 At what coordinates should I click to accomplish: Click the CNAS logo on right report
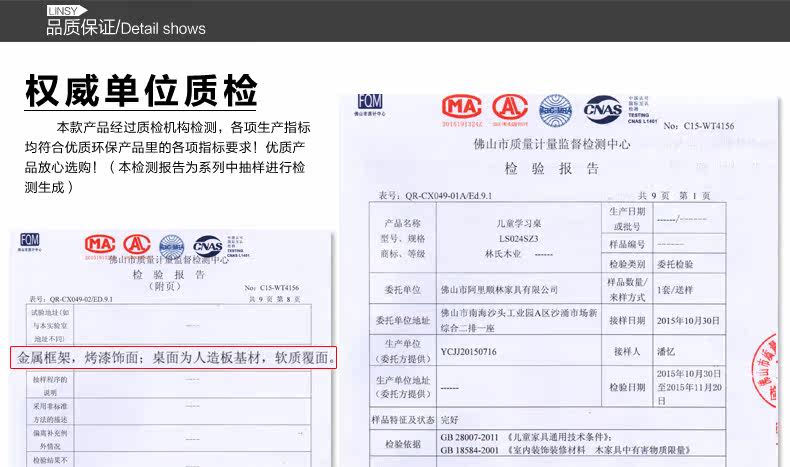[x=603, y=109]
